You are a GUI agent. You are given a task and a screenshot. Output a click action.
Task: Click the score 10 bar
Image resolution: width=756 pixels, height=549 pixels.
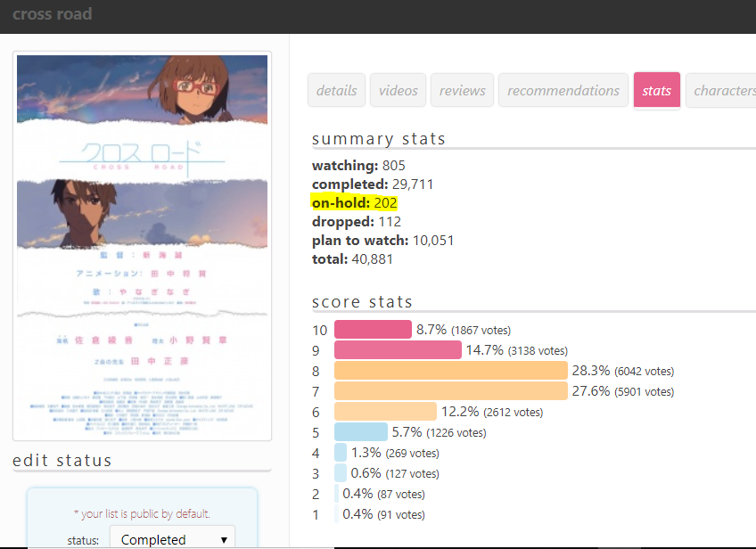pos(373,330)
